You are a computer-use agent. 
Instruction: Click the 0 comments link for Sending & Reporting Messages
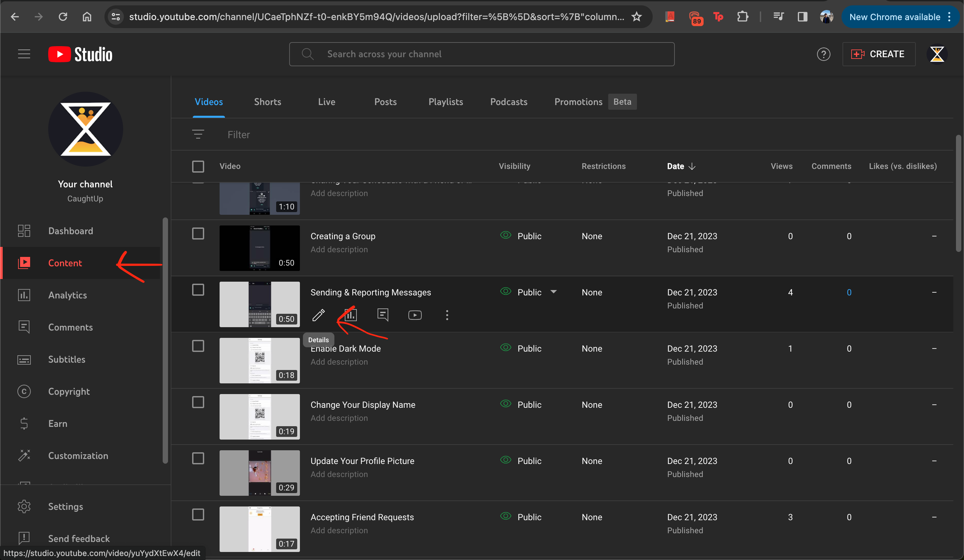(x=849, y=292)
